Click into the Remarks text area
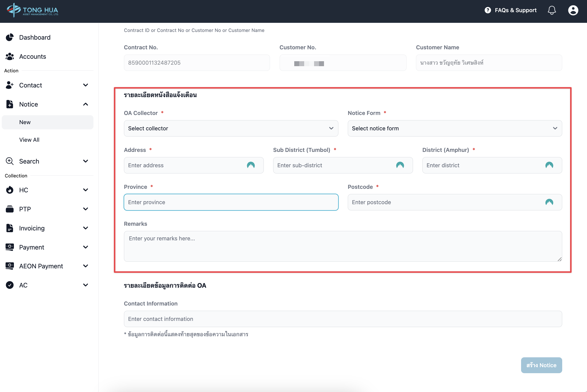587x392 pixels. 343,246
